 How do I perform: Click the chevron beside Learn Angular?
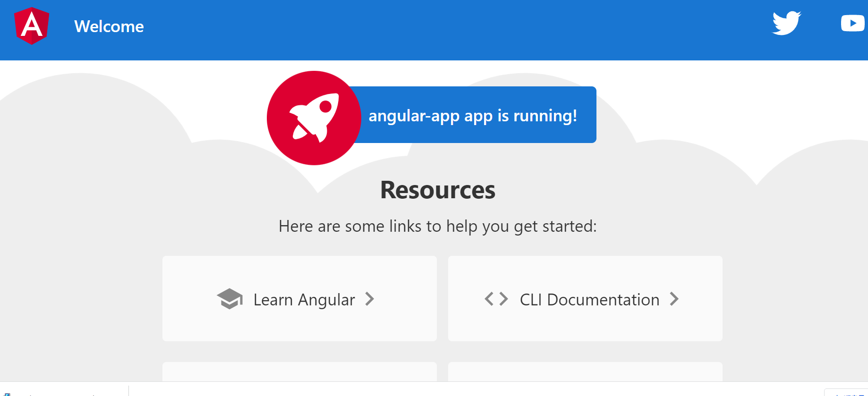[370, 299]
